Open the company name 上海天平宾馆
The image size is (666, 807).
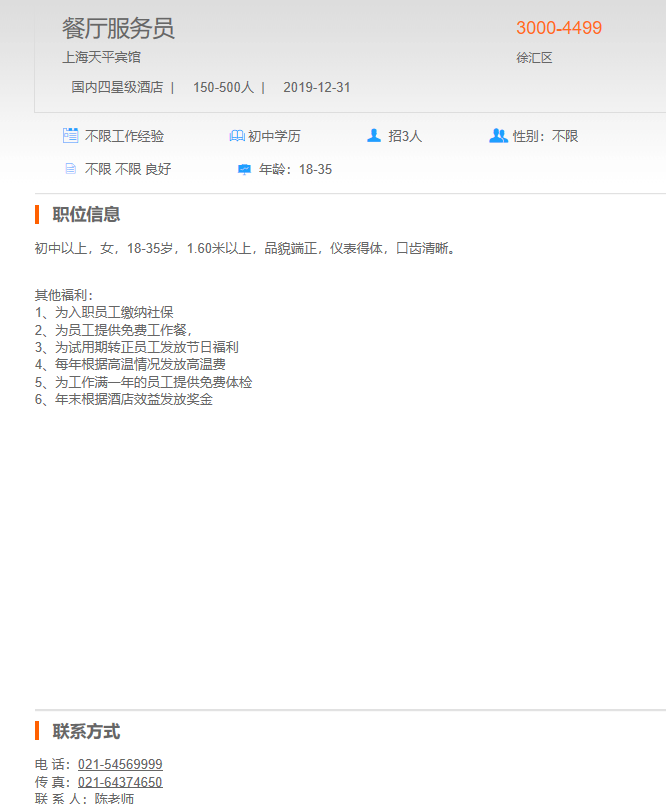tap(101, 57)
